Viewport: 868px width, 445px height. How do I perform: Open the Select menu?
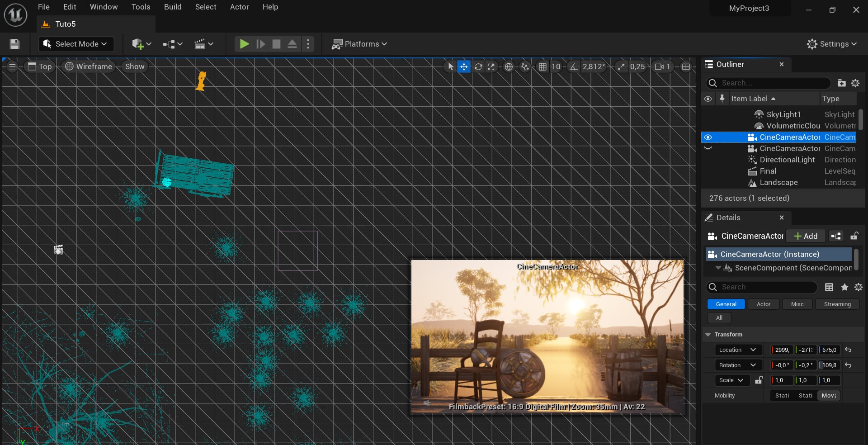206,7
